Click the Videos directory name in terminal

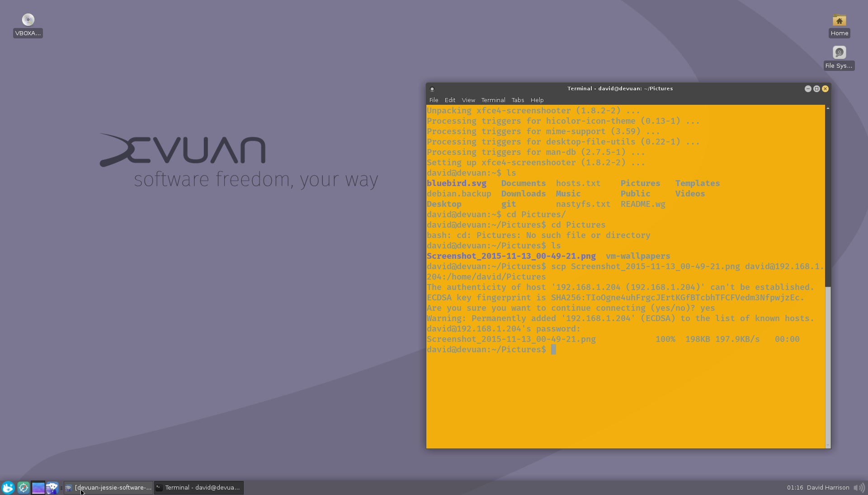coord(690,194)
